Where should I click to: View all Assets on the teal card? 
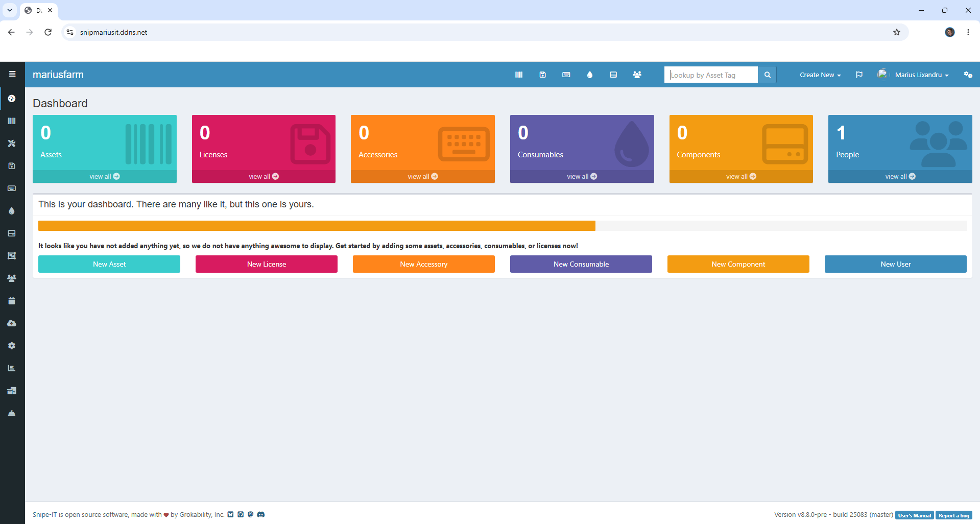[105, 176]
